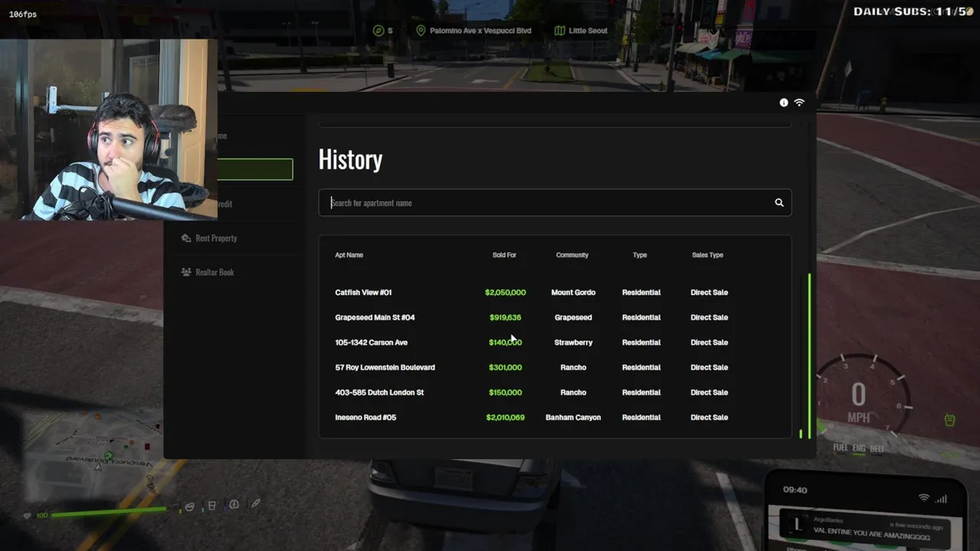The height and width of the screenshot is (551, 980).
Task: Click the info icon in tablet header
Action: coord(783,103)
